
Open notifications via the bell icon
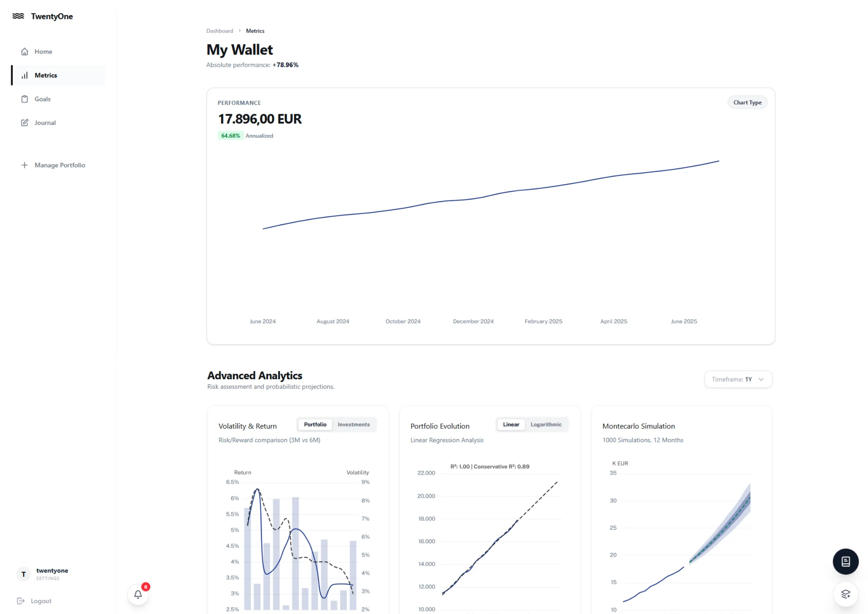coord(138,594)
